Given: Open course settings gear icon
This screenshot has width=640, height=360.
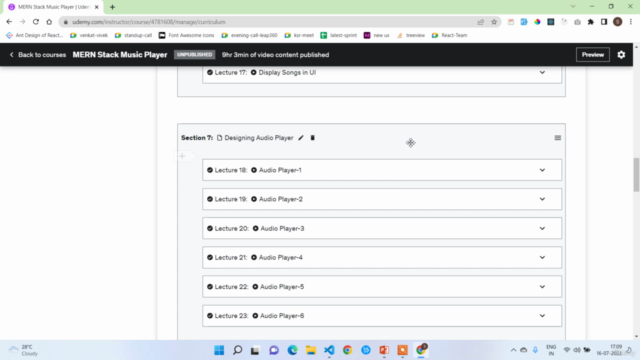Looking at the screenshot, I should click(621, 55).
